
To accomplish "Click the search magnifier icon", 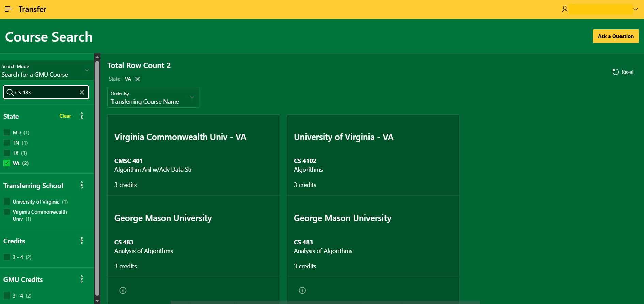I will click(10, 92).
